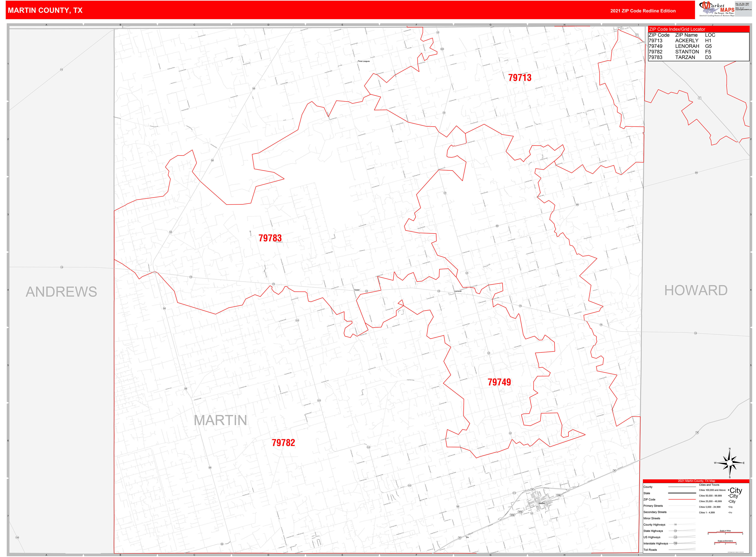
Task: Click the State Highways circle symbol
Action: pyautogui.click(x=675, y=531)
